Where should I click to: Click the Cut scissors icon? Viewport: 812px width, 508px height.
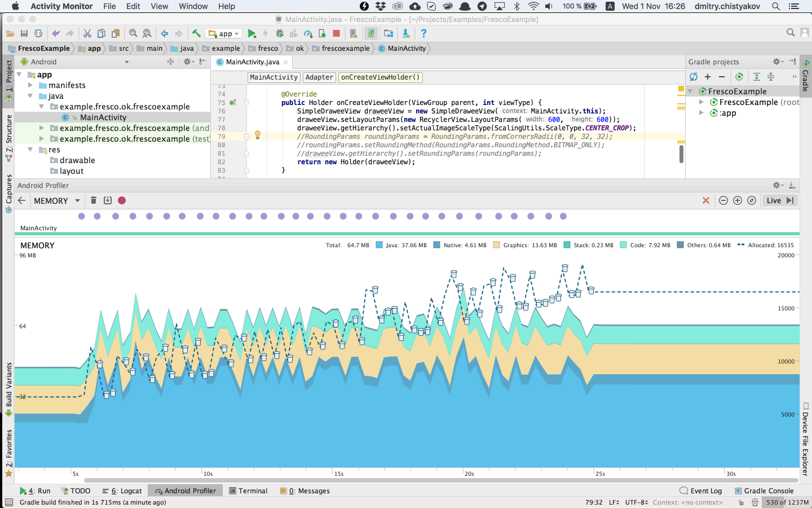(x=87, y=34)
